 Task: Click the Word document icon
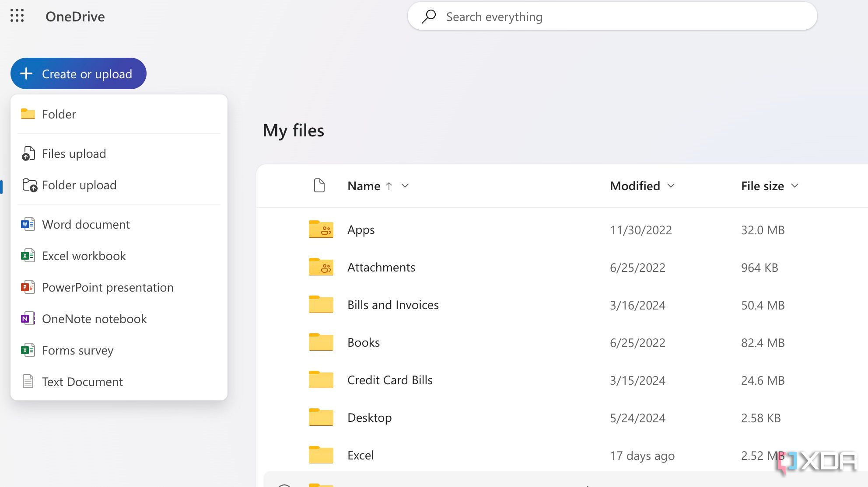tap(28, 224)
